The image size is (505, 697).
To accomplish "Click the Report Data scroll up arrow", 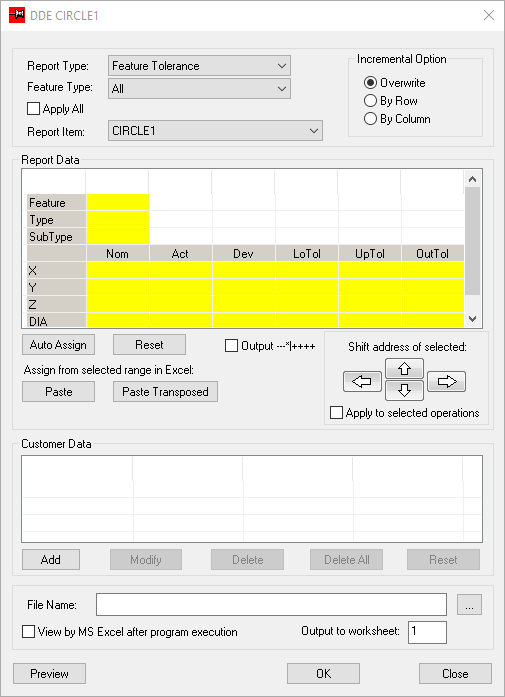I will click(473, 179).
